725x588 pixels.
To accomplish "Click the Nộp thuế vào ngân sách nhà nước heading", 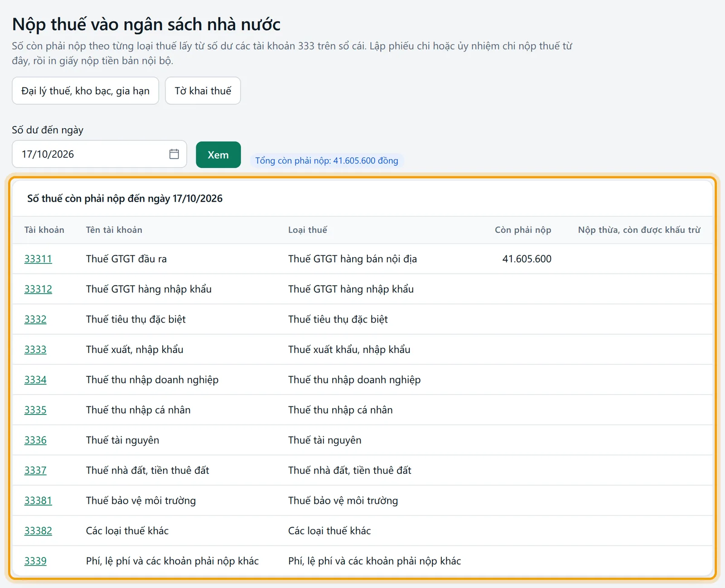I will 146,24.
